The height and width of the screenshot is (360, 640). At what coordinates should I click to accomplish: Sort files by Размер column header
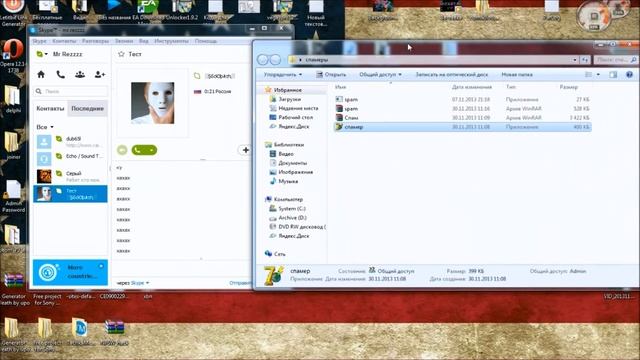pos(569,87)
